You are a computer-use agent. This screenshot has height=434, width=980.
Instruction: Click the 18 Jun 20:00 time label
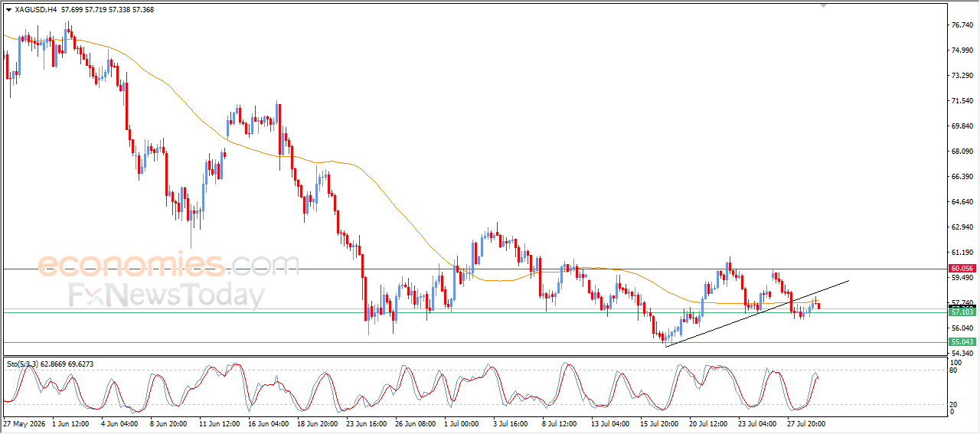click(317, 423)
